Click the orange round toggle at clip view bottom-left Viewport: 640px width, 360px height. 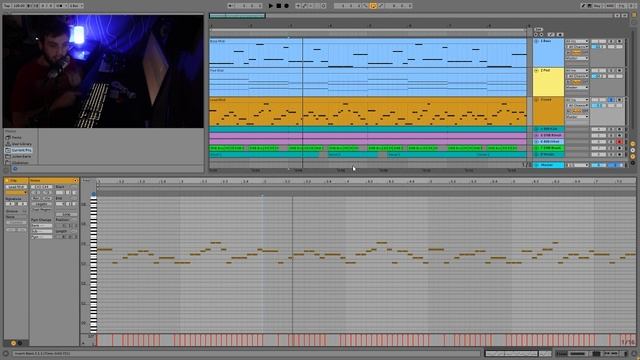pyautogui.click(x=13, y=343)
